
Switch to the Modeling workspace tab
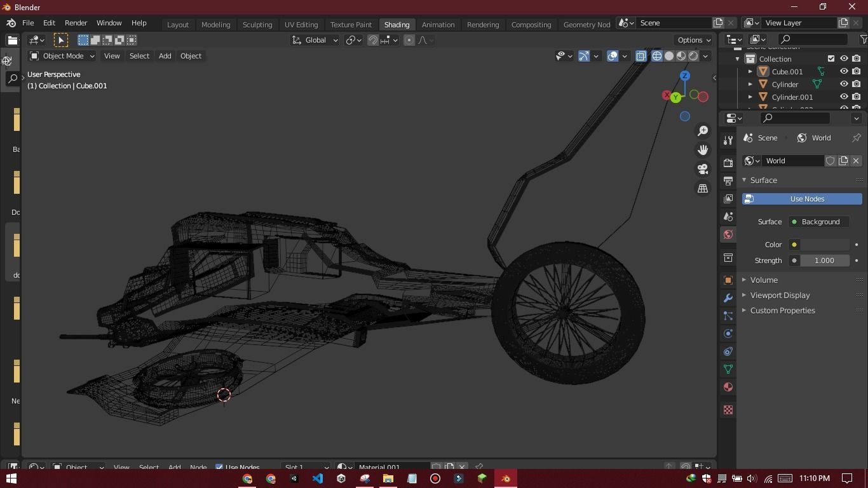click(215, 24)
